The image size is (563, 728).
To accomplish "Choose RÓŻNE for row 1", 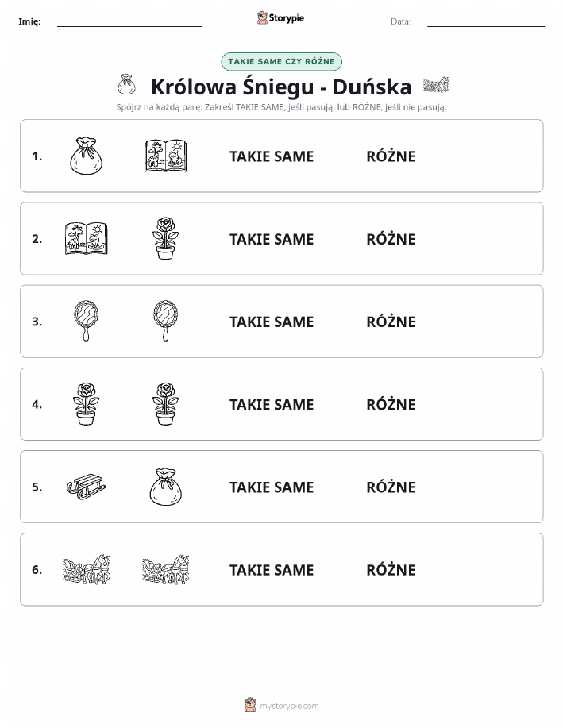I will click(391, 156).
